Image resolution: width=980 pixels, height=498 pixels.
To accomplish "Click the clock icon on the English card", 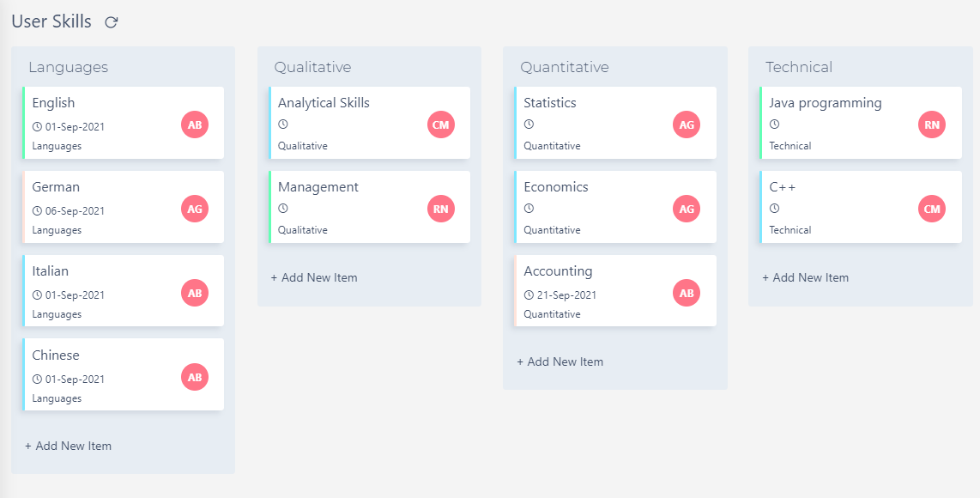I will (x=38, y=125).
